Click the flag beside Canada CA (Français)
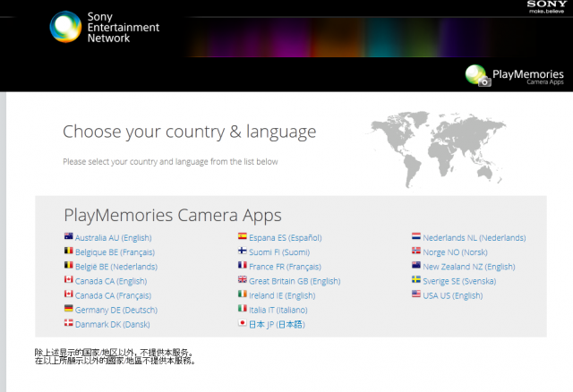The image size is (573, 392). [x=68, y=294]
